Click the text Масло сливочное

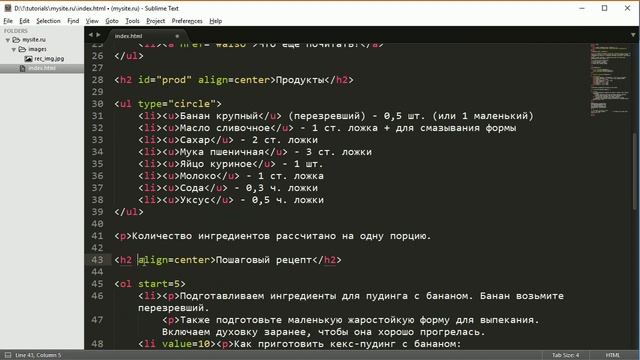click(x=225, y=128)
